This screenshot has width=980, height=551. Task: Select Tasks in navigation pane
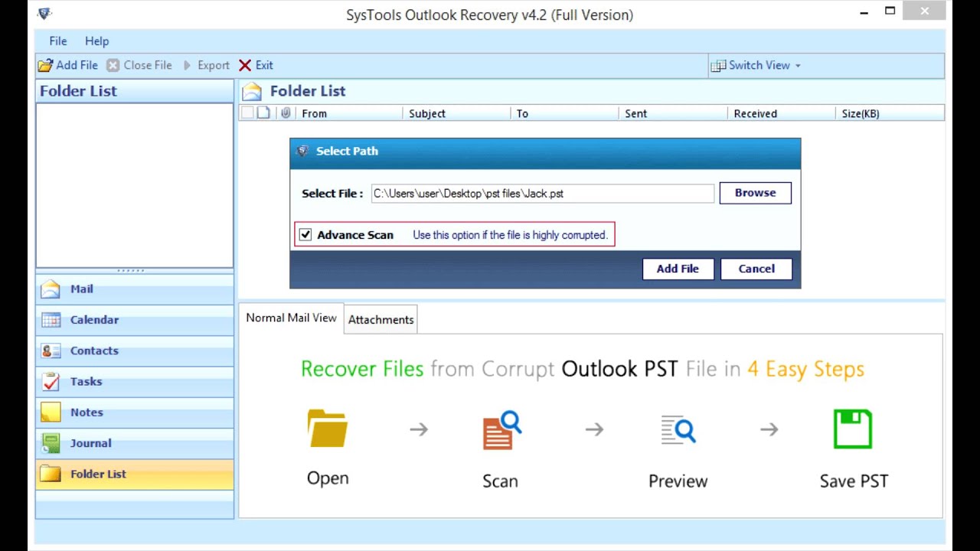pos(135,381)
